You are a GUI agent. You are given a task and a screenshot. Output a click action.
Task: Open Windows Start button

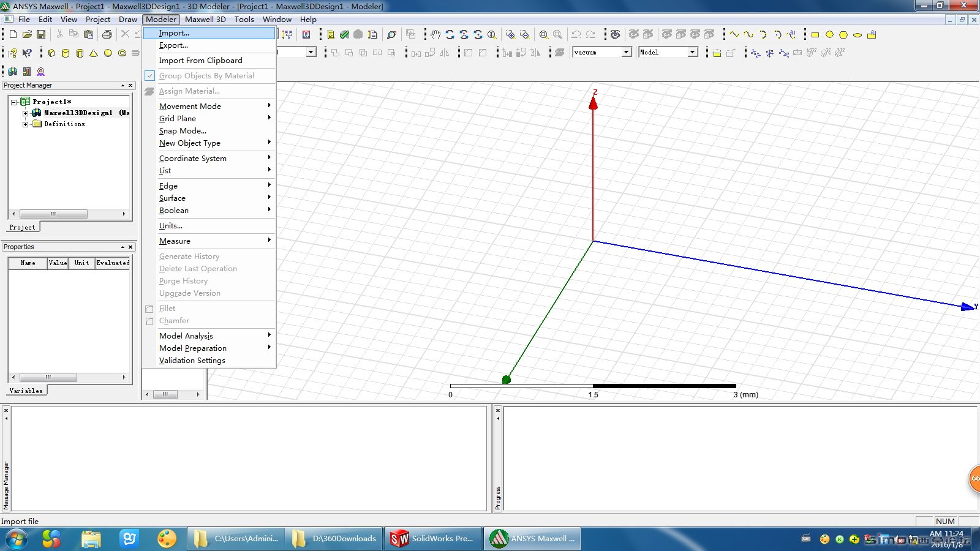[17, 539]
